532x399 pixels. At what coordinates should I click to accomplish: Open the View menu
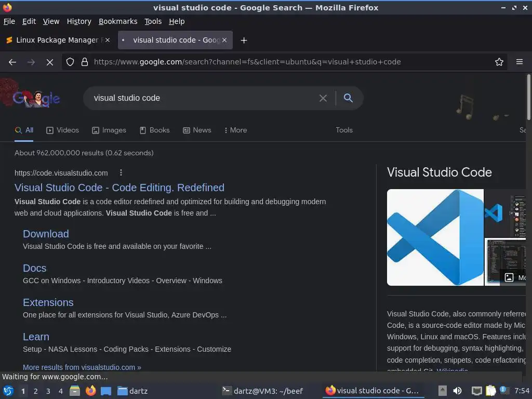(x=51, y=21)
